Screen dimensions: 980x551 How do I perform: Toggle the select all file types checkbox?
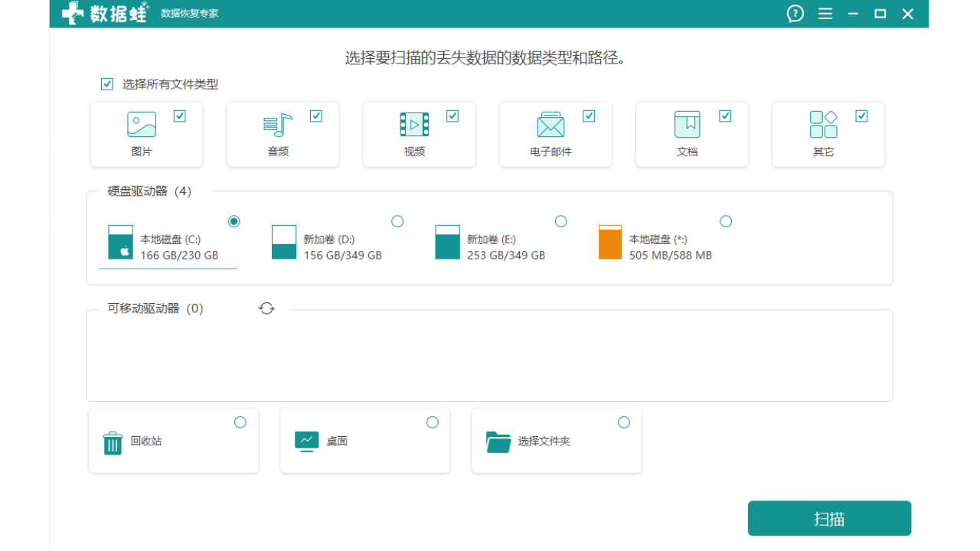click(107, 84)
